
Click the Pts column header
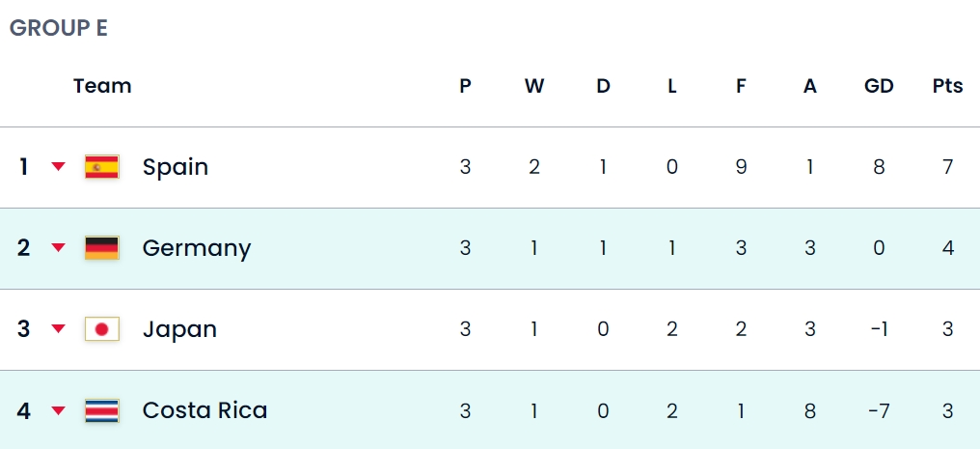coord(947,86)
